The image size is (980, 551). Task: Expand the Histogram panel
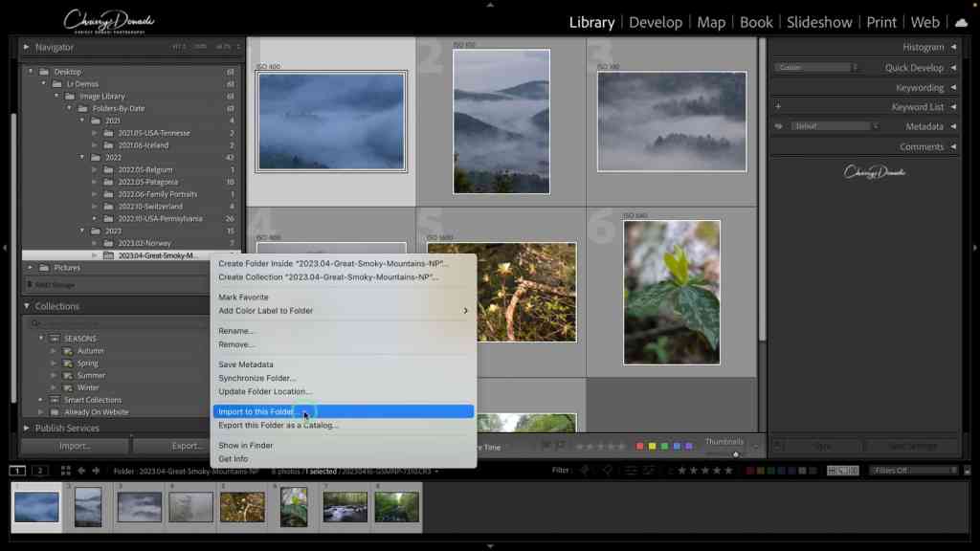click(x=953, y=47)
